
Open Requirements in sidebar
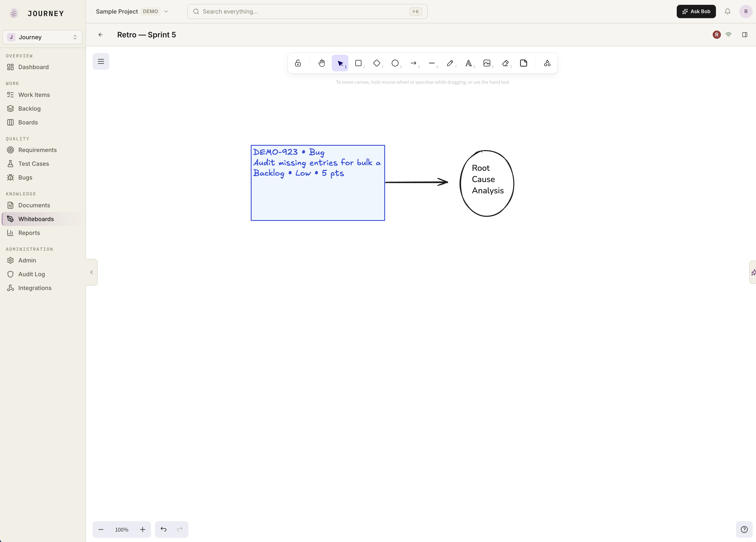(43, 150)
